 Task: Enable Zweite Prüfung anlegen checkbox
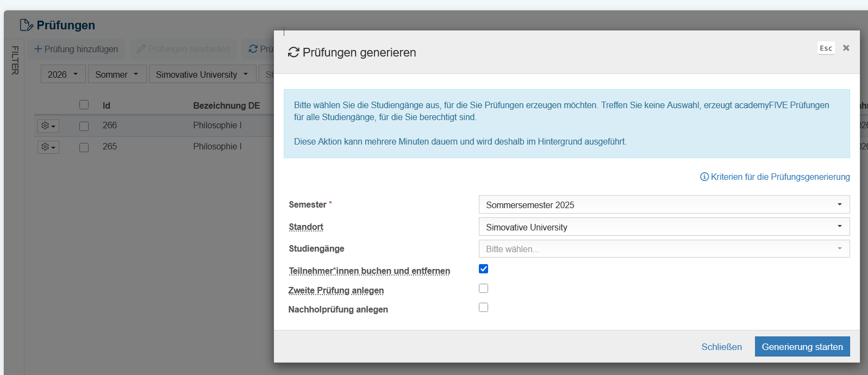pos(483,288)
